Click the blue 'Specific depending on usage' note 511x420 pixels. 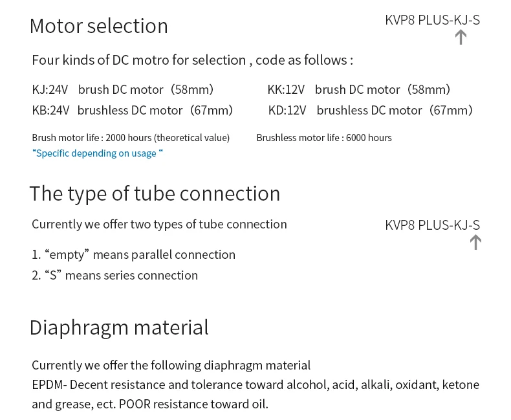click(98, 153)
